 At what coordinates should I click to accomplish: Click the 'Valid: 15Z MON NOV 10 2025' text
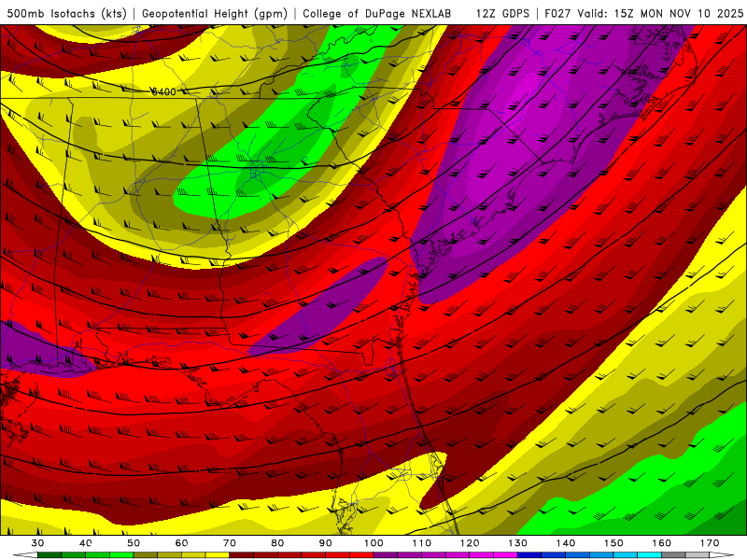coord(660,13)
